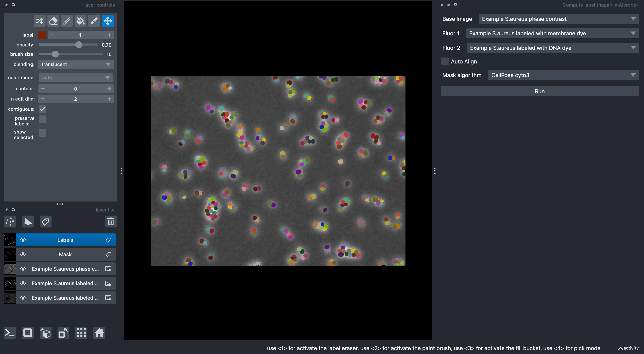Activate the color picker tool
Image resolution: width=644 pixels, height=354 pixels.
click(94, 21)
